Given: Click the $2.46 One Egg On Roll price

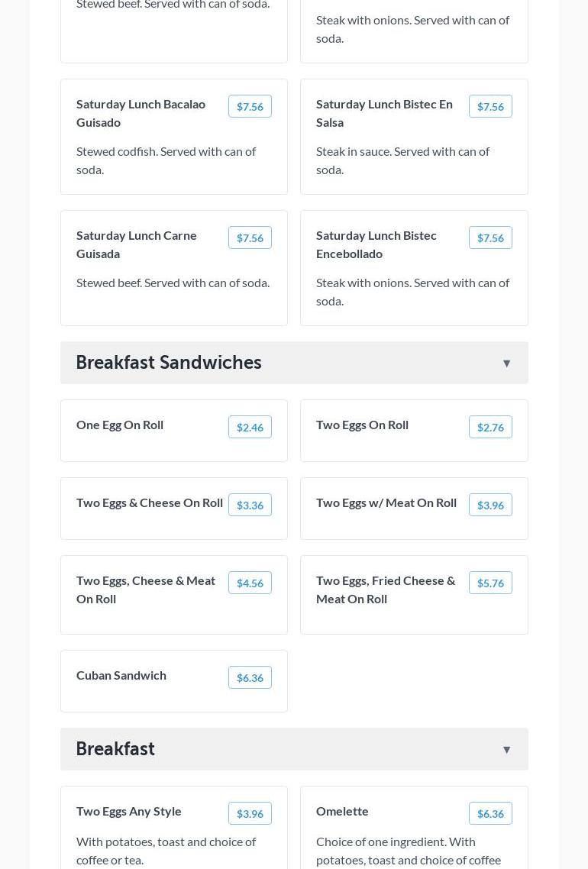Looking at the screenshot, I should [250, 427].
